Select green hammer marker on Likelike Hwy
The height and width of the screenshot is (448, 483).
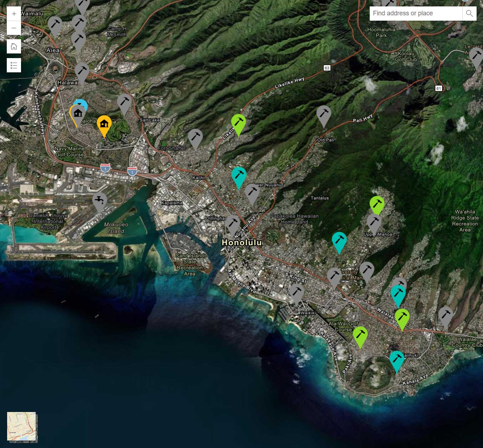coord(238,123)
